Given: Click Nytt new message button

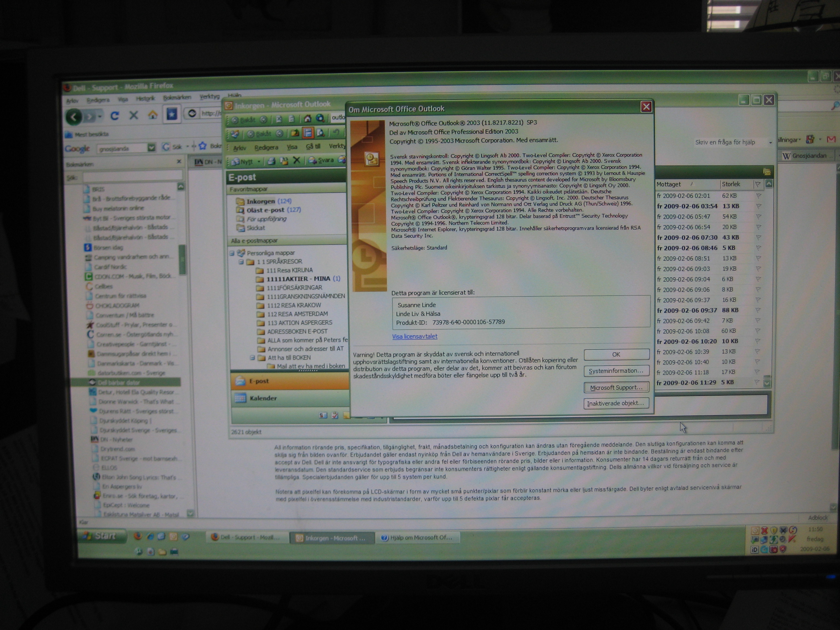Looking at the screenshot, I should [242, 162].
